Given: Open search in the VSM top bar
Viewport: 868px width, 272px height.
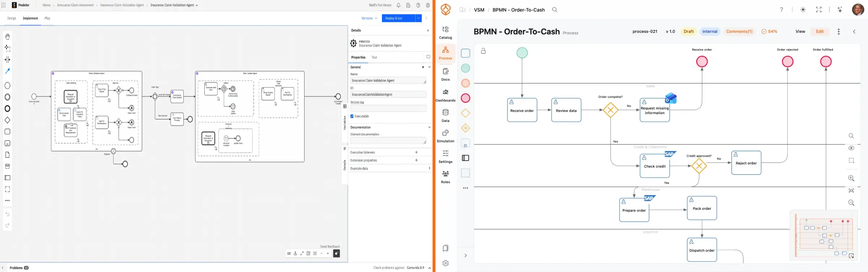Looking at the screenshot, I should (x=555, y=10).
